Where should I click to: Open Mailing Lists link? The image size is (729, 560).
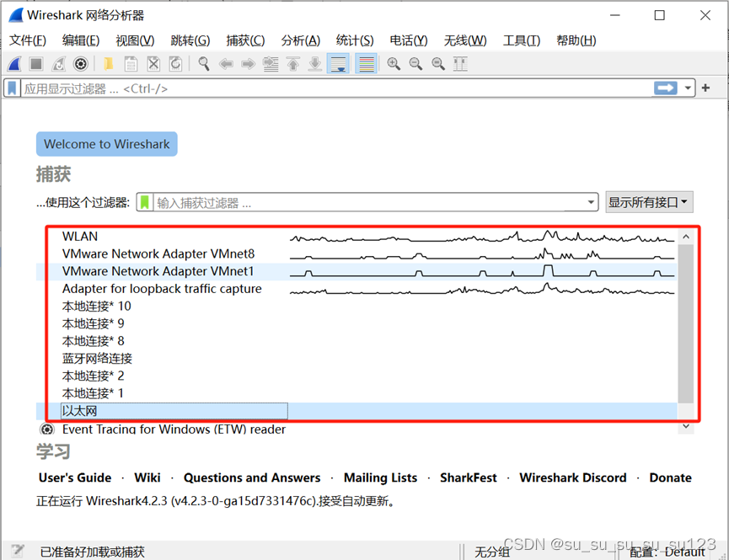pyautogui.click(x=380, y=477)
